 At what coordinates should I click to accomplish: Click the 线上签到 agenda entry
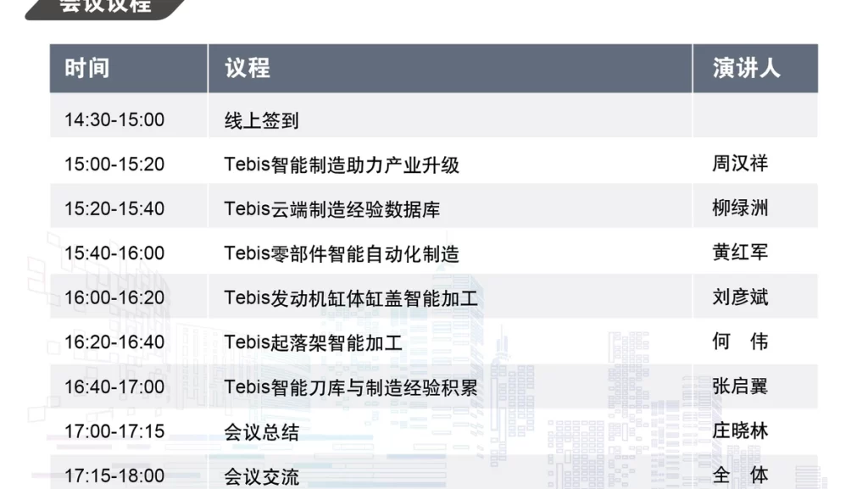[261, 120]
